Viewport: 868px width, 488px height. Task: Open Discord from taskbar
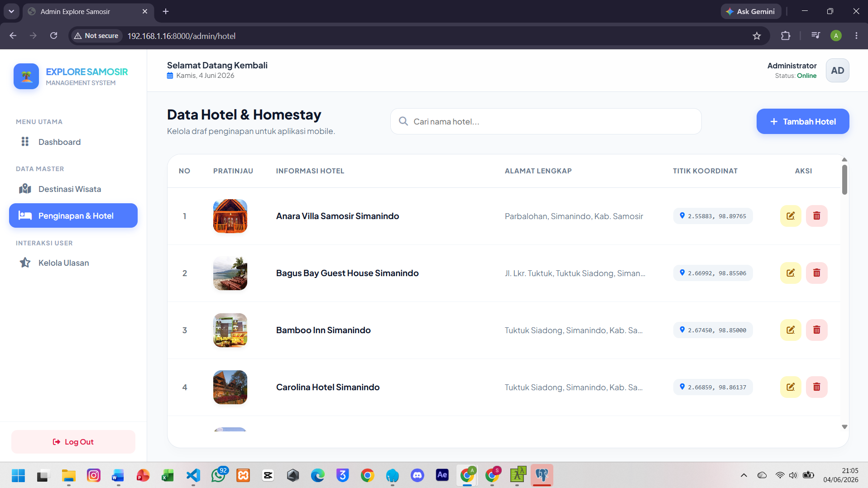click(417, 475)
